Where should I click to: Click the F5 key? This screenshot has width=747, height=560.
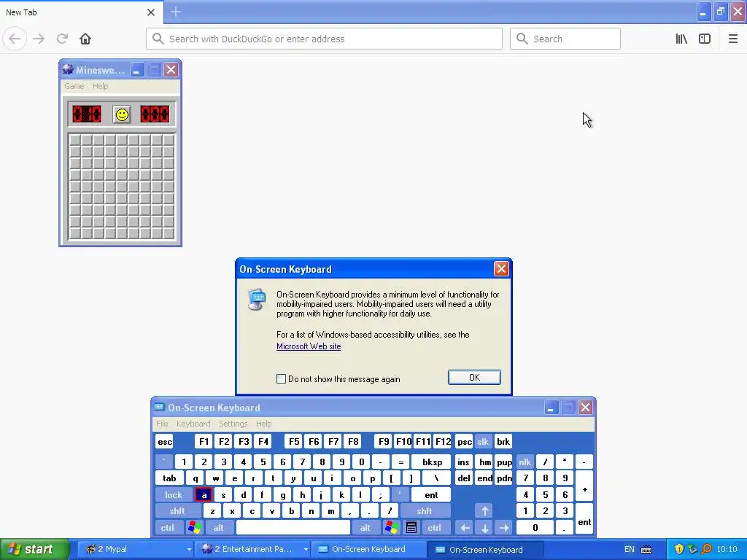[x=295, y=441]
